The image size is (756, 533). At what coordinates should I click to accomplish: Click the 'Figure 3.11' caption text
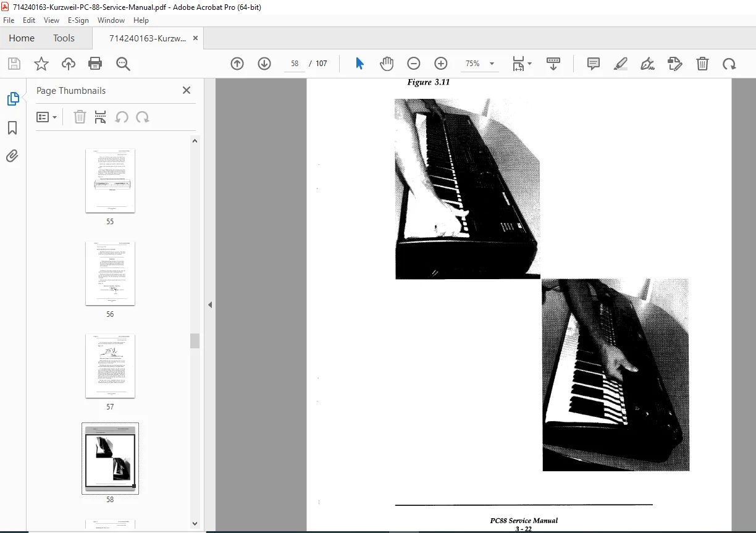click(x=428, y=82)
